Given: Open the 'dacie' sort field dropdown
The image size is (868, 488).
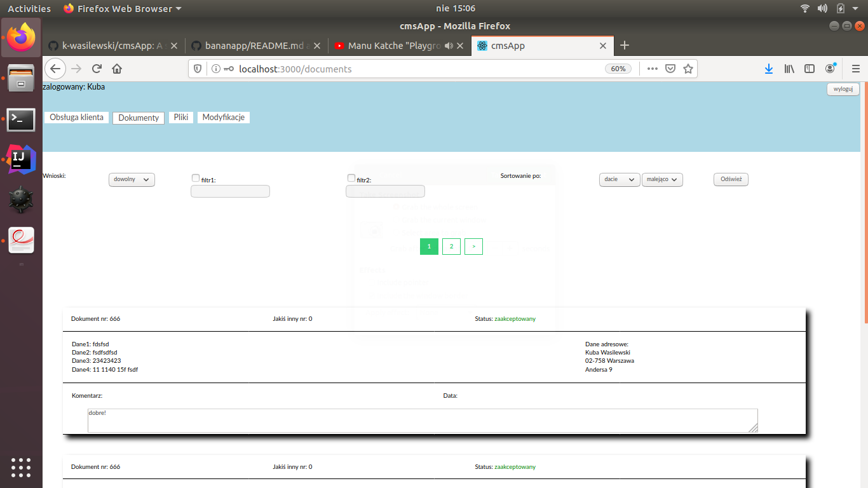Looking at the screenshot, I should [620, 180].
